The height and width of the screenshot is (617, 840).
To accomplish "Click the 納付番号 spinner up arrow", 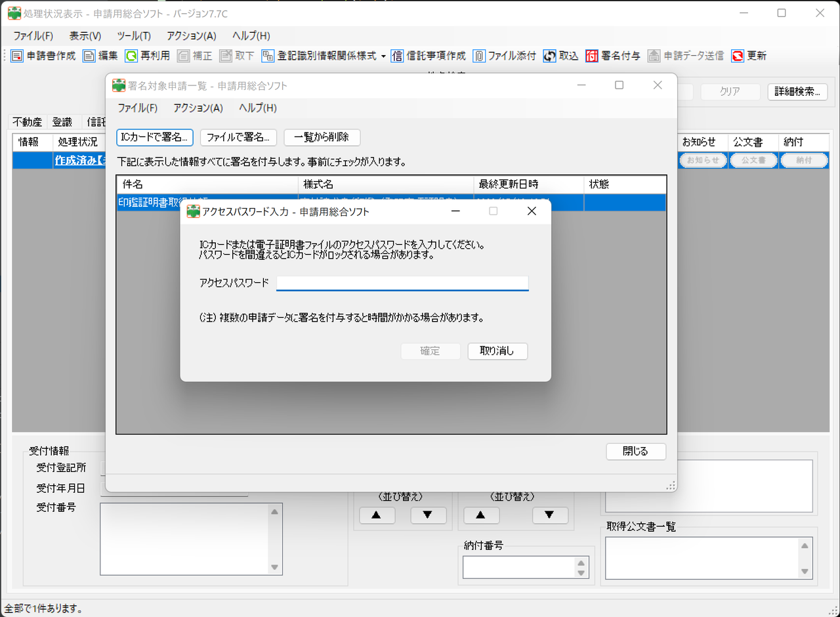I will 580,563.
